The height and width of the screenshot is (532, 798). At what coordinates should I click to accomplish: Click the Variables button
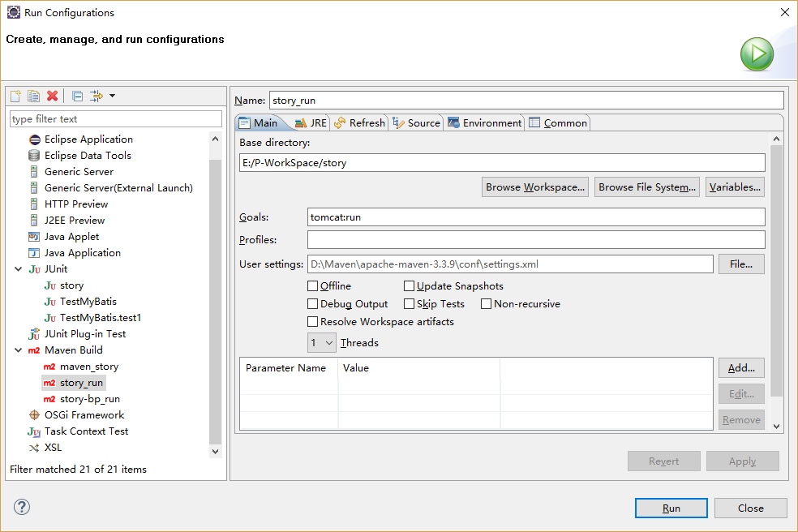[735, 187]
